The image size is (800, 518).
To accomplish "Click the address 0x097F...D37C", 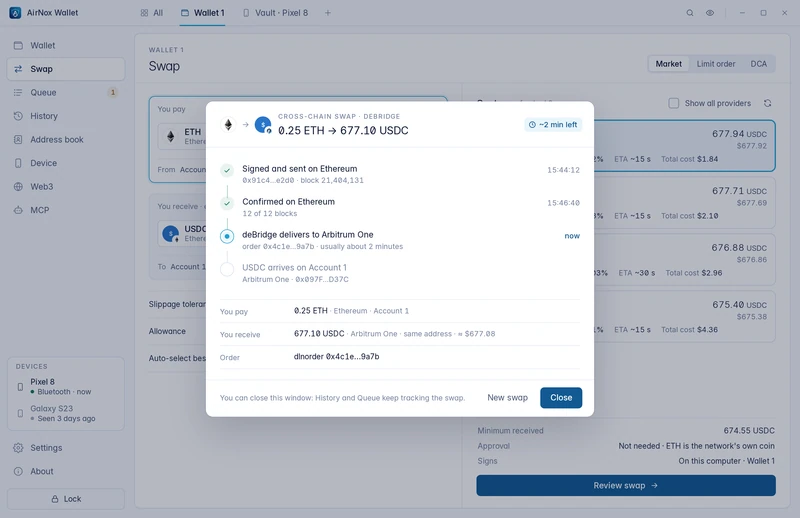I will coord(321,279).
